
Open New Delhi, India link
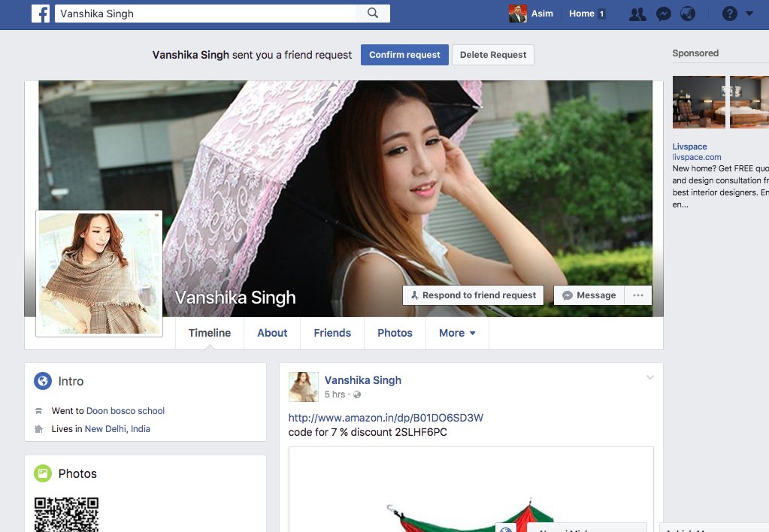coord(117,429)
